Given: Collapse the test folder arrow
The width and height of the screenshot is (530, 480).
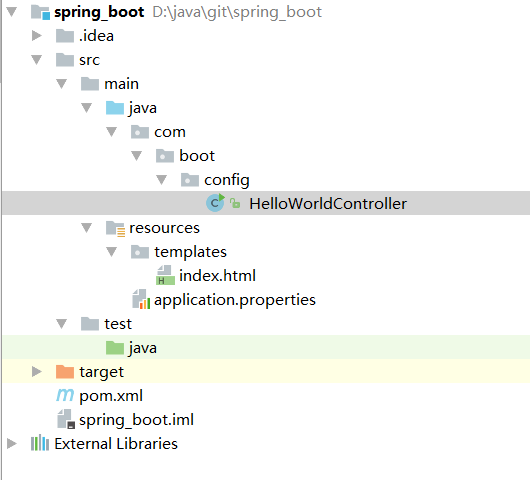Looking at the screenshot, I should pyautogui.click(x=62, y=324).
